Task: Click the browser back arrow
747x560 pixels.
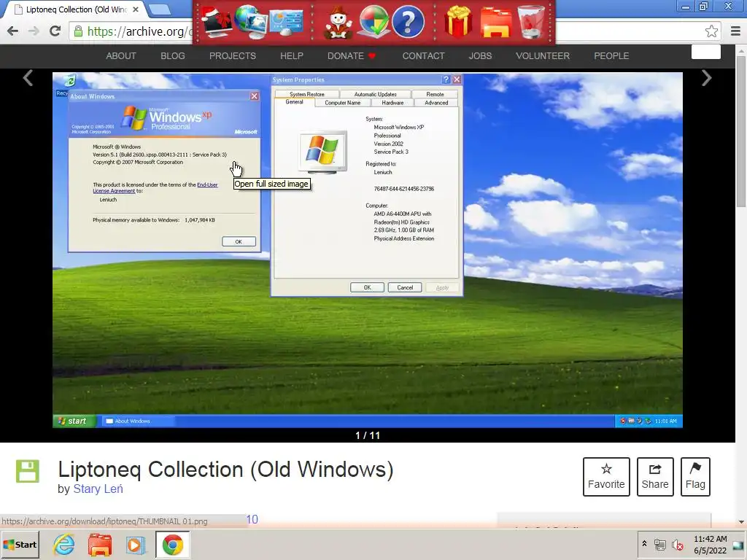Action: click(13, 31)
